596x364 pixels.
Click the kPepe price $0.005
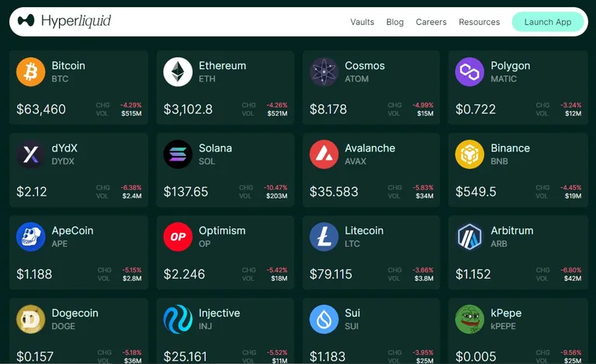pos(476,356)
